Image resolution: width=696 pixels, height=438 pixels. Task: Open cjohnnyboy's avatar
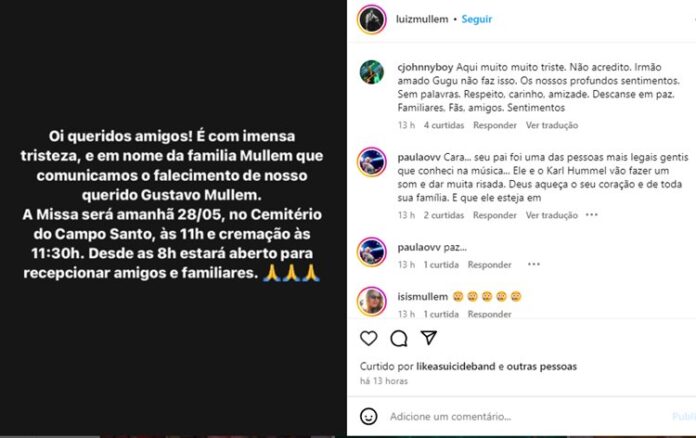point(372,72)
